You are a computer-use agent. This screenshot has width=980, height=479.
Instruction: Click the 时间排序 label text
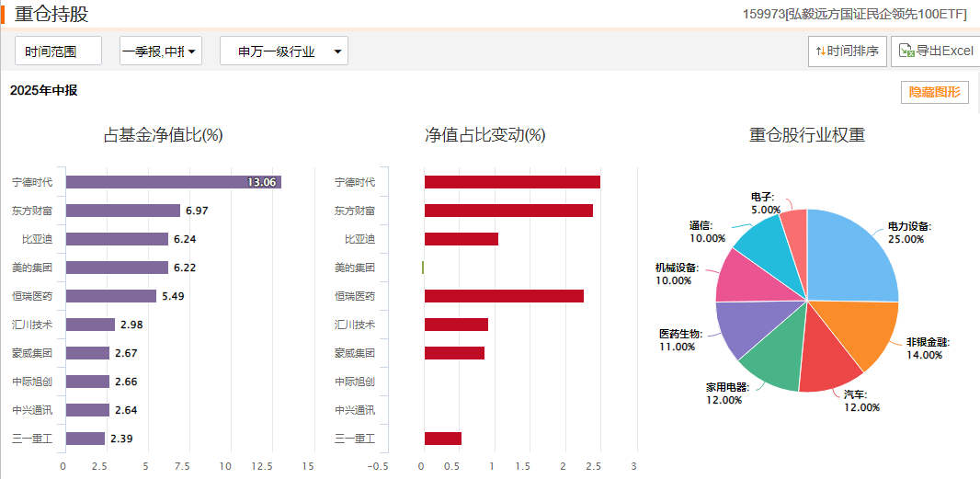[853, 51]
